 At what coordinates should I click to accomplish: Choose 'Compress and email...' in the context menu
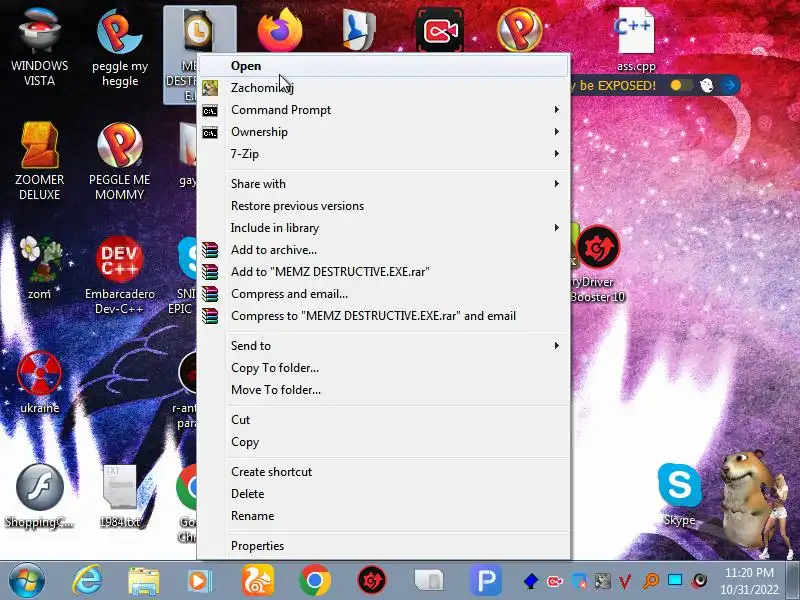384,294
